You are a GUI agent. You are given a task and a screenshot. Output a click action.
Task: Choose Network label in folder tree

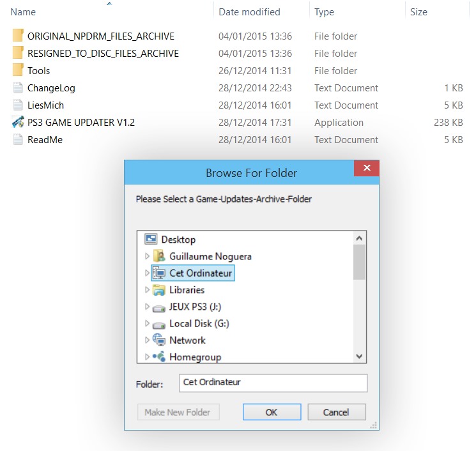(187, 340)
